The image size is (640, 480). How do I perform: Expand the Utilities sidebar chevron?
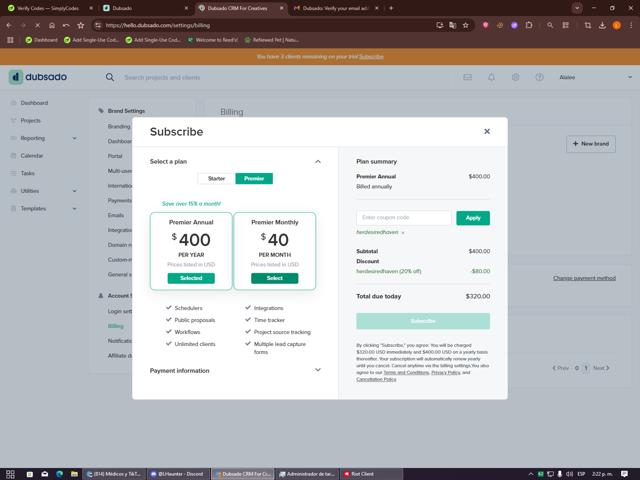[74, 191]
